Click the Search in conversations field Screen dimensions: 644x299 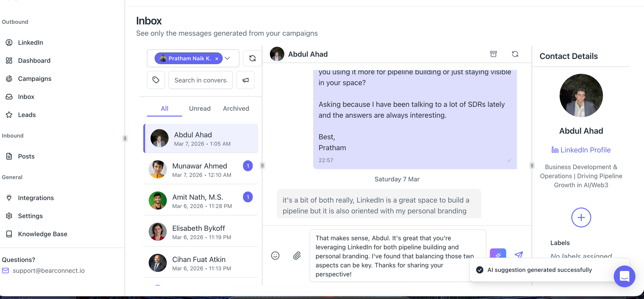point(201,80)
